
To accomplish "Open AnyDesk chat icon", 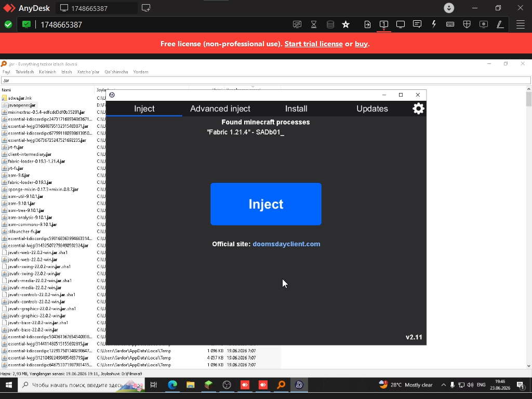I will point(417,24).
